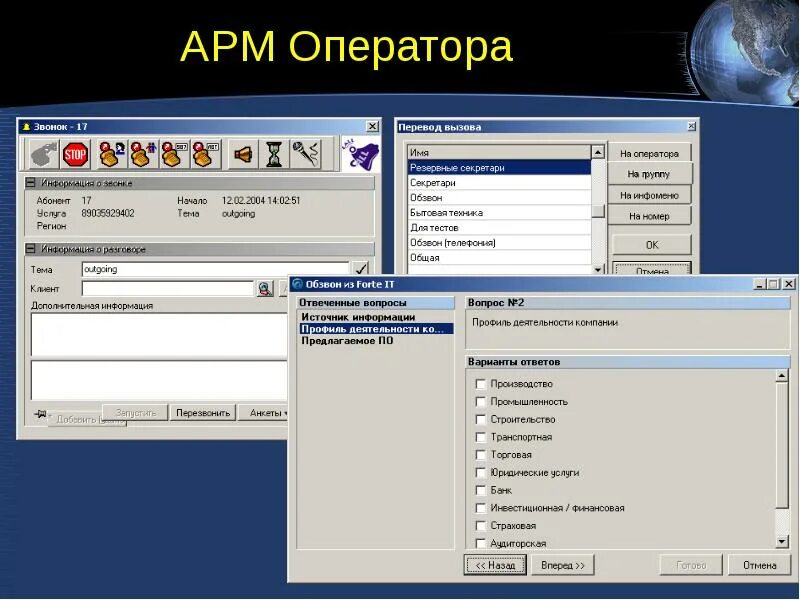Select Для тестов in the list
This screenshot has height=600, width=800.
pyautogui.click(x=499, y=228)
